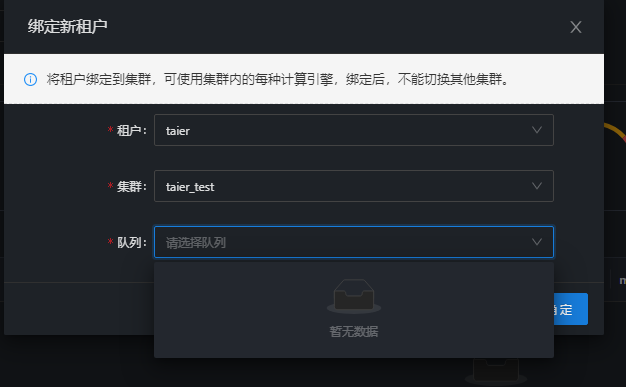Click the 集群 field label
The image size is (626, 387).
[131, 186]
